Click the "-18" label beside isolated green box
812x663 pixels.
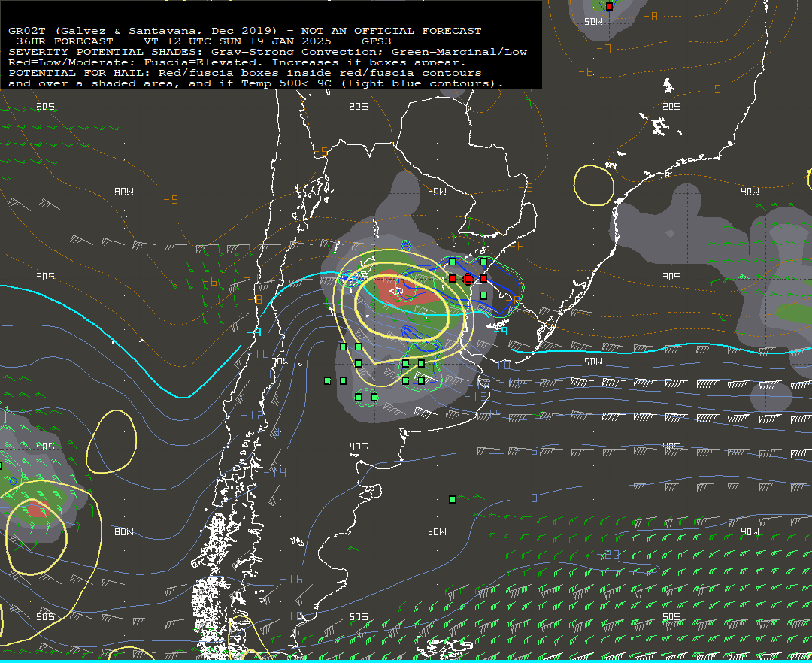(x=526, y=498)
